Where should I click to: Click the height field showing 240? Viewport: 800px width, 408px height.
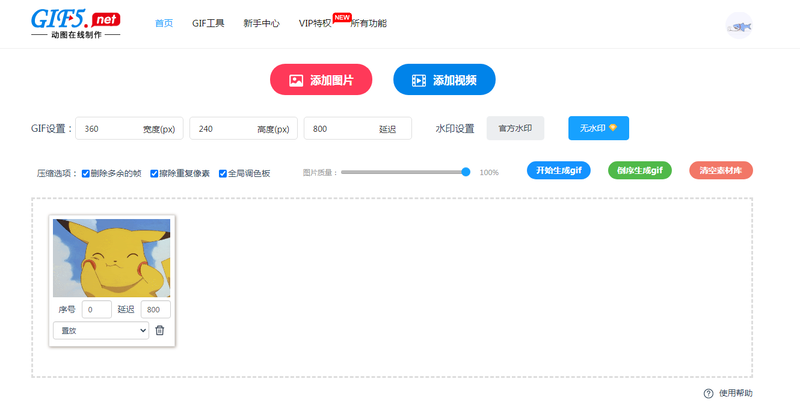point(243,129)
